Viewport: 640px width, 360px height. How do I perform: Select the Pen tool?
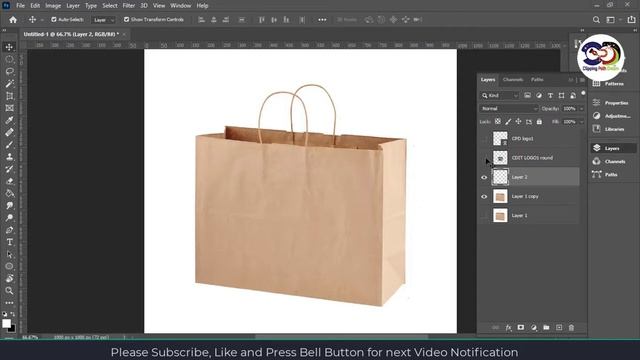(x=9, y=230)
